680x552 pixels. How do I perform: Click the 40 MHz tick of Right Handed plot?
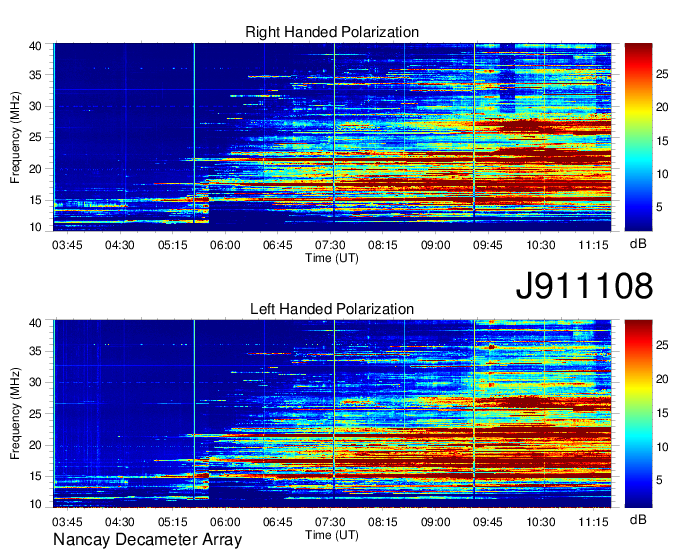point(36,46)
